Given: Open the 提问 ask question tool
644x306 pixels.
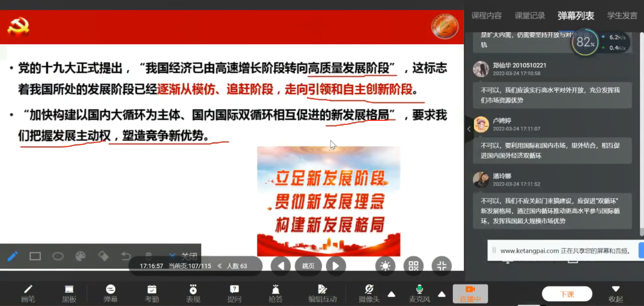Looking at the screenshot, I should [234, 294].
